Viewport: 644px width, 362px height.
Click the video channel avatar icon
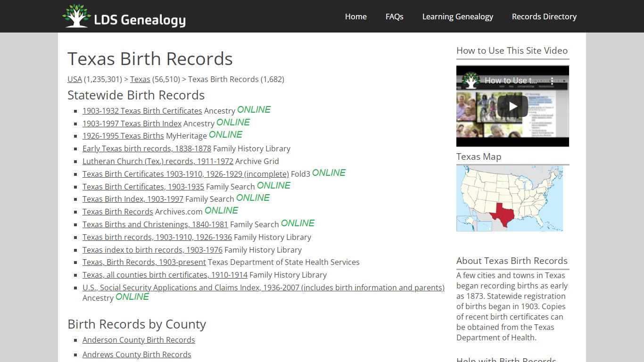tap(471, 81)
